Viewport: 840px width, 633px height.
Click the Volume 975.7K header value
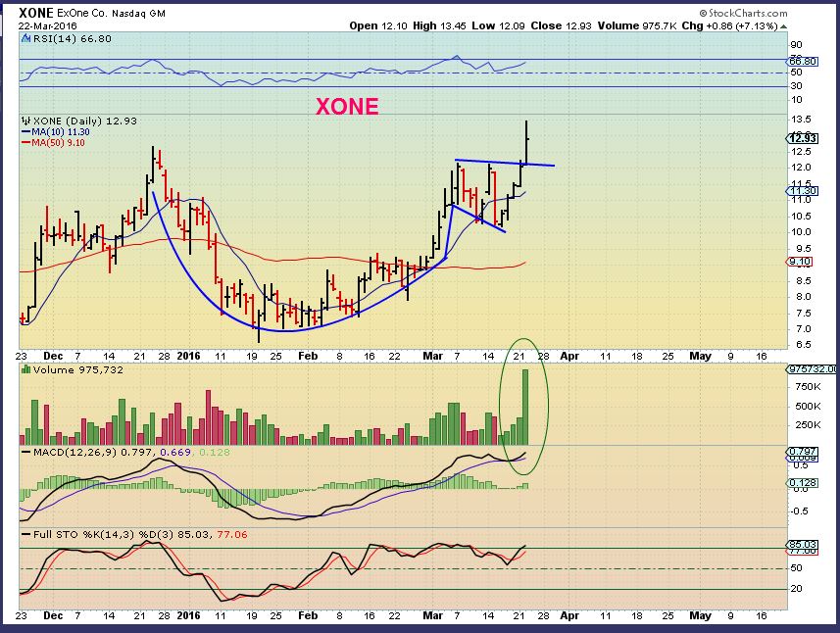[x=637, y=25]
